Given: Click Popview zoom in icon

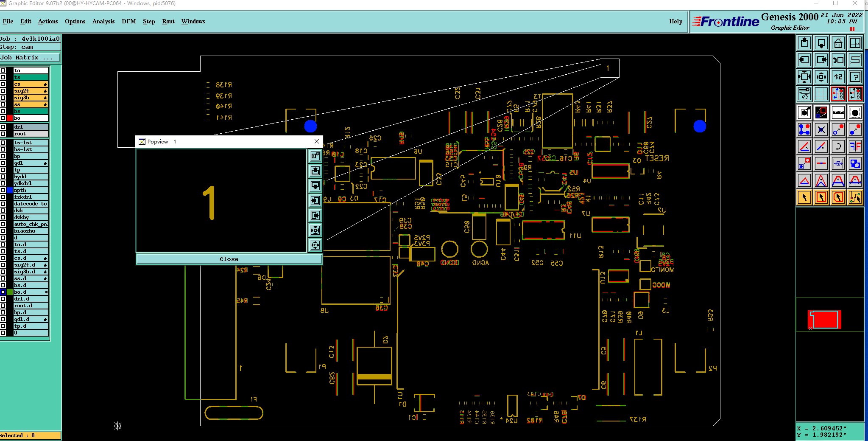Looking at the screenshot, I should (x=315, y=230).
